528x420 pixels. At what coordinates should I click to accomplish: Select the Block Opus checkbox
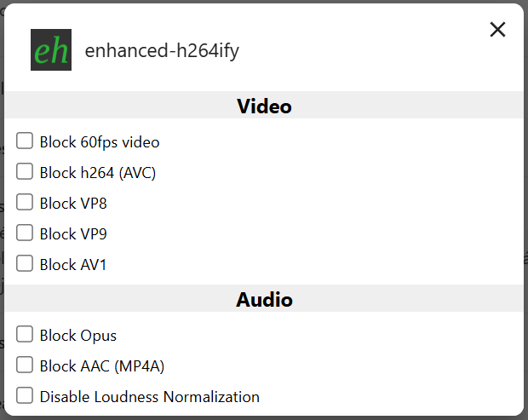tap(25, 335)
